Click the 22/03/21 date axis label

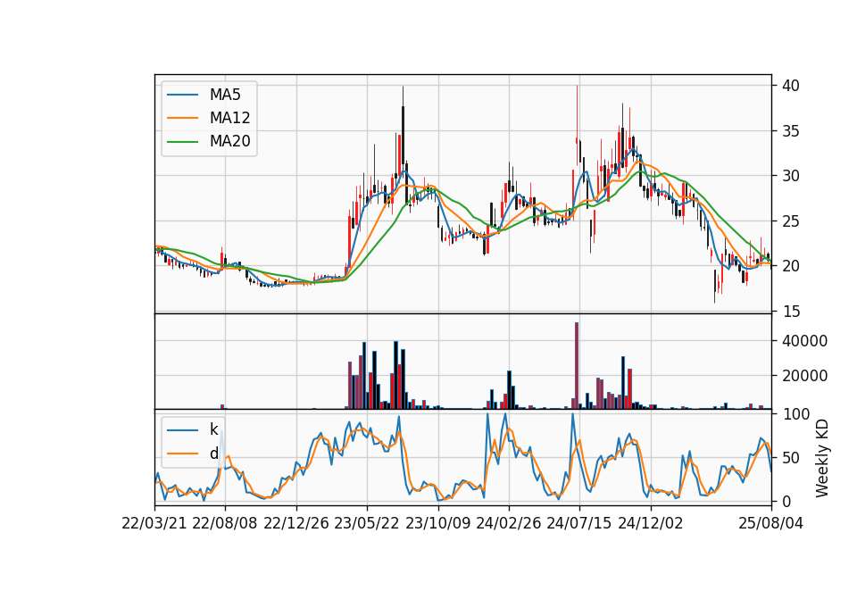(x=154, y=523)
